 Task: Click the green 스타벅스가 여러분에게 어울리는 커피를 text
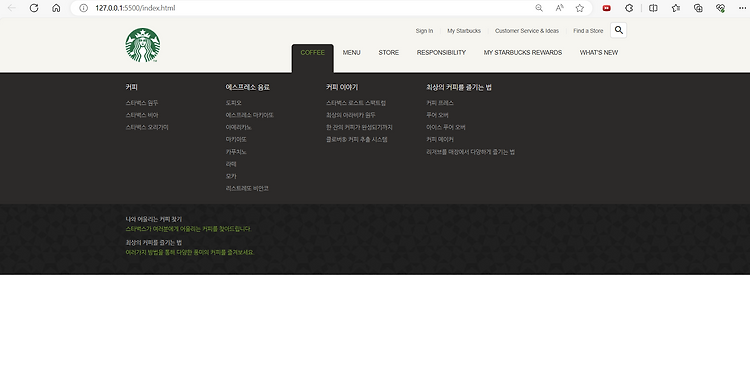[188, 229]
